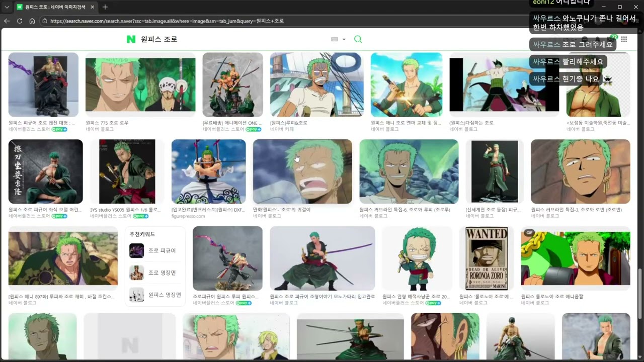The width and height of the screenshot is (644, 362).
Task: Click the 조로 피규어 keyword thumbnail icon
Action: [x=136, y=250]
